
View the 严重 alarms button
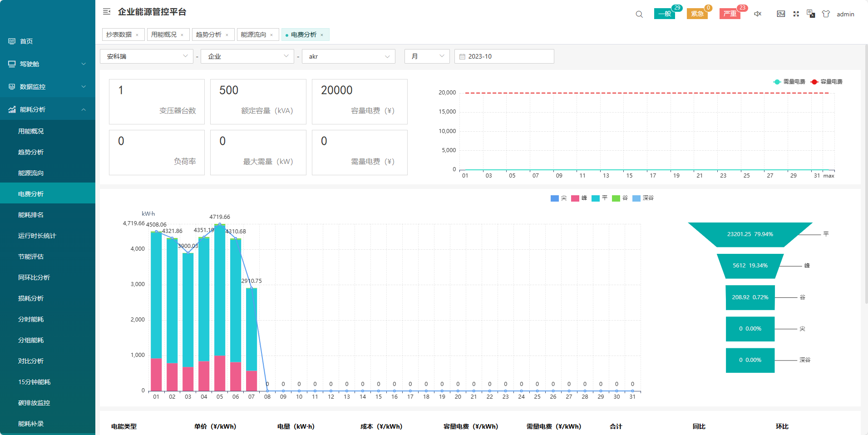click(x=730, y=14)
